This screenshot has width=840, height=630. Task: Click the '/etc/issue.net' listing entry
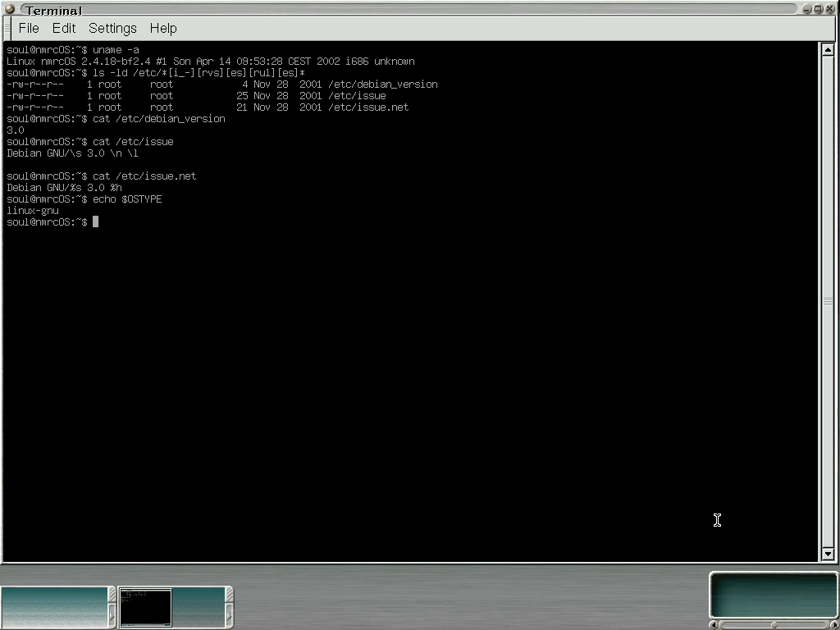point(368,107)
